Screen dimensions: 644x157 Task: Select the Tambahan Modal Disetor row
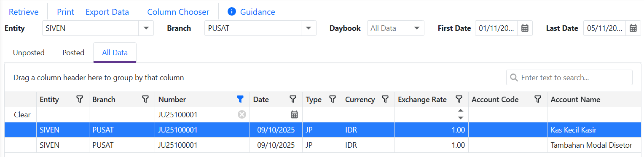(x=323, y=145)
